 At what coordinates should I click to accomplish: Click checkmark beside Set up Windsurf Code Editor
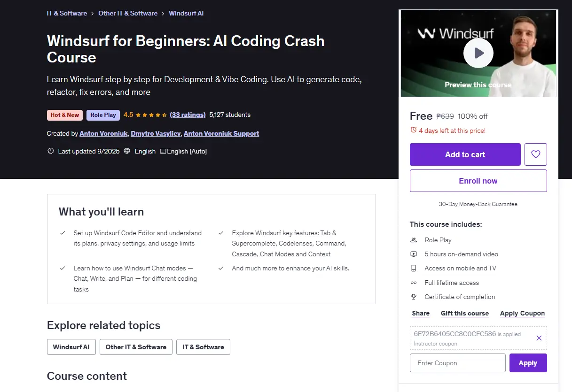(63, 233)
